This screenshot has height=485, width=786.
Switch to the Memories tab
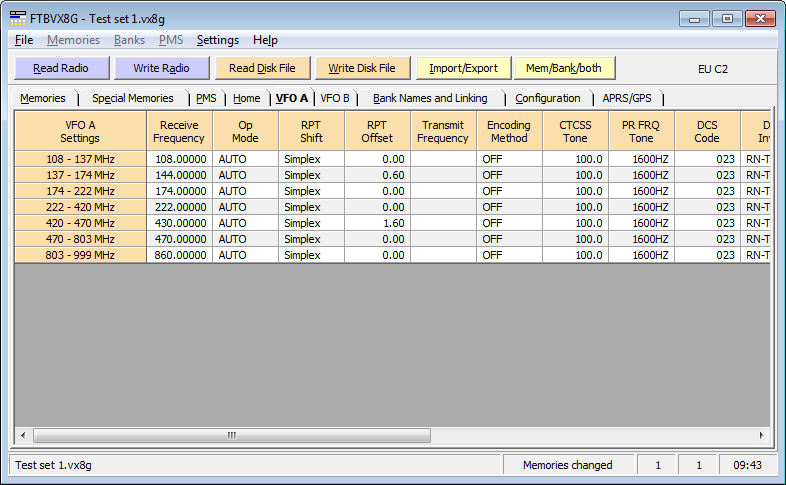[x=43, y=98]
